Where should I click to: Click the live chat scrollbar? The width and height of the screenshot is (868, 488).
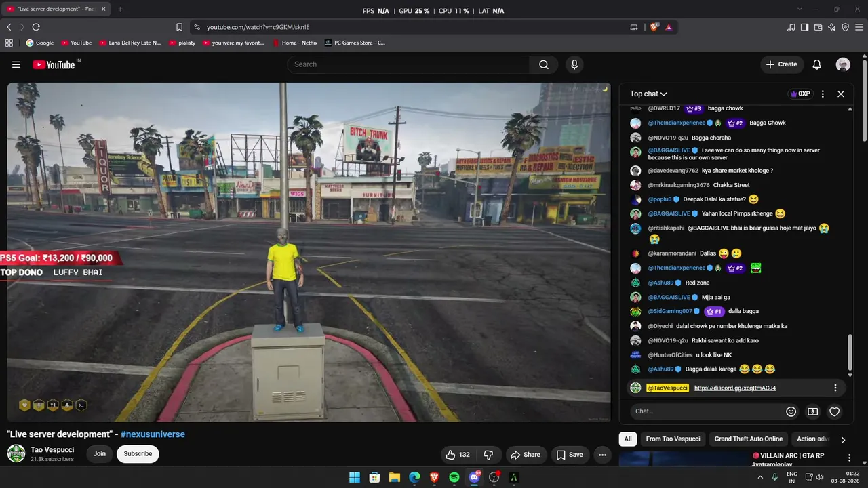tap(850, 352)
